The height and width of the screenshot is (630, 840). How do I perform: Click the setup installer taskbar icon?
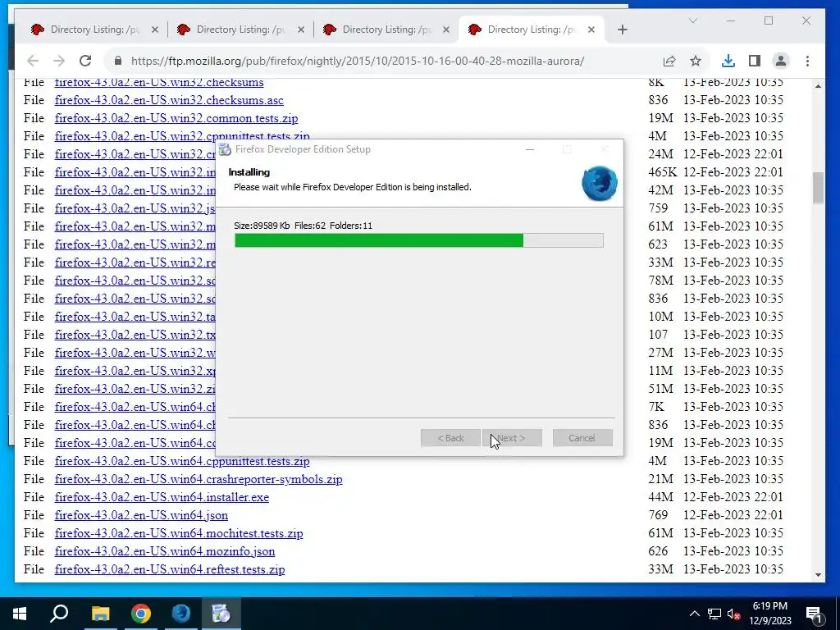[221, 614]
